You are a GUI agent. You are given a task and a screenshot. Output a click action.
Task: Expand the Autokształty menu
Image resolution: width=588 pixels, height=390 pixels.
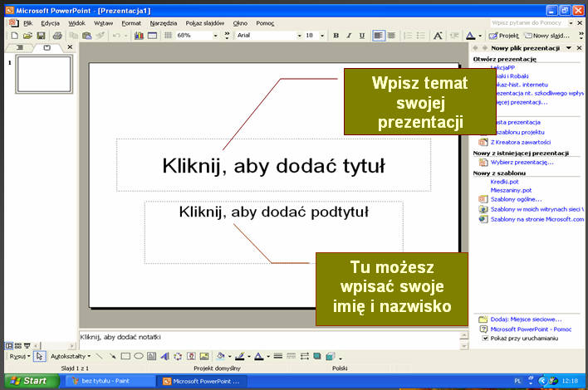(x=71, y=356)
